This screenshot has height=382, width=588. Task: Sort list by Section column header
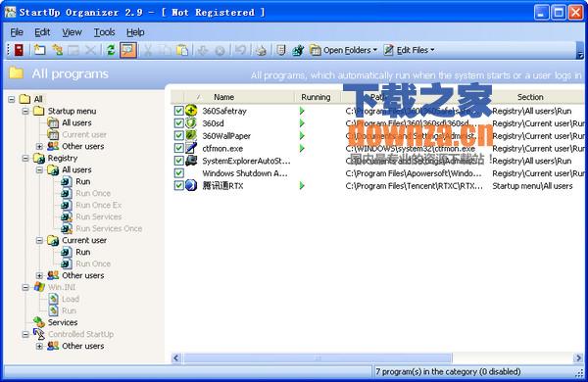[530, 97]
